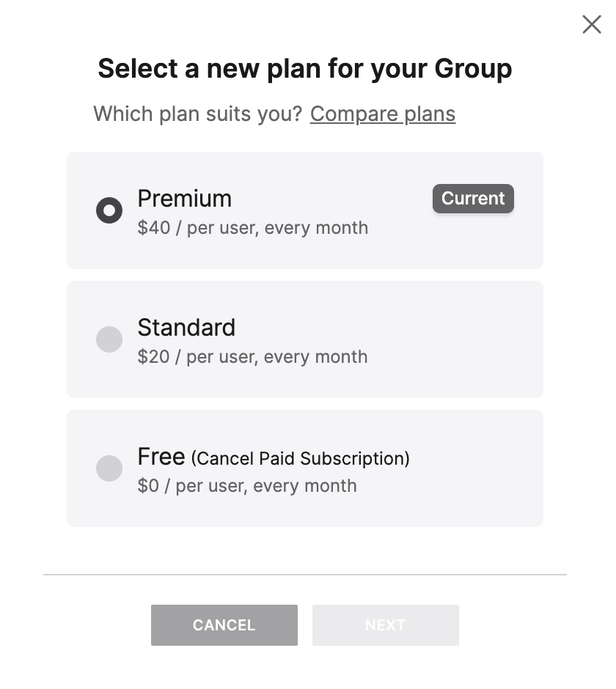Viewport: 616px width, 689px height.
Task: Open the Compare plans link
Action: (382, 114)
